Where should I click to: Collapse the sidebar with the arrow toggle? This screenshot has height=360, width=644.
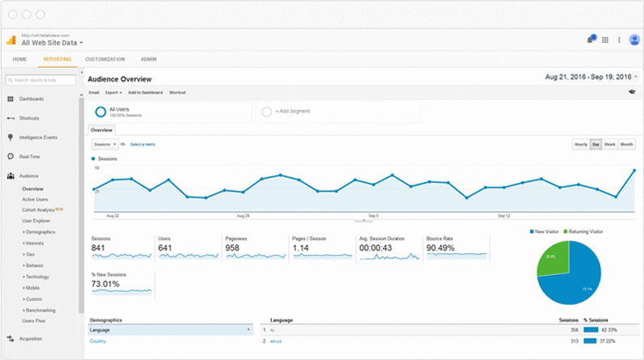point(82,72)
